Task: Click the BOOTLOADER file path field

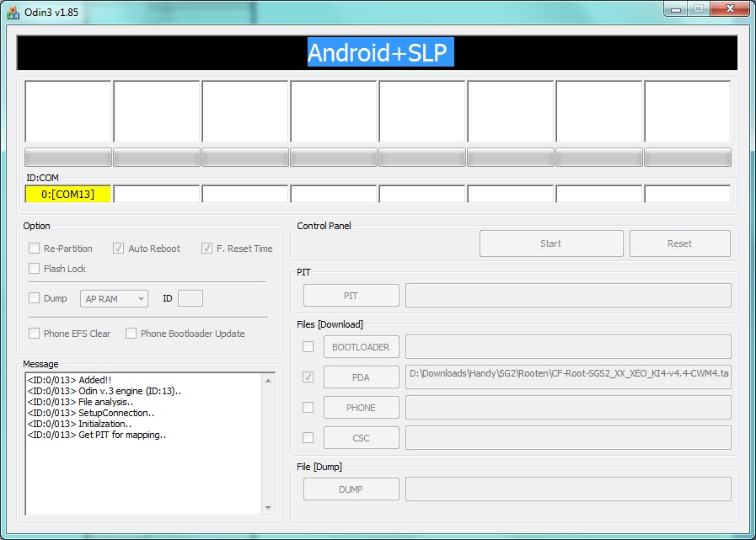Action: pyautogui.click(x=568, y=347)
